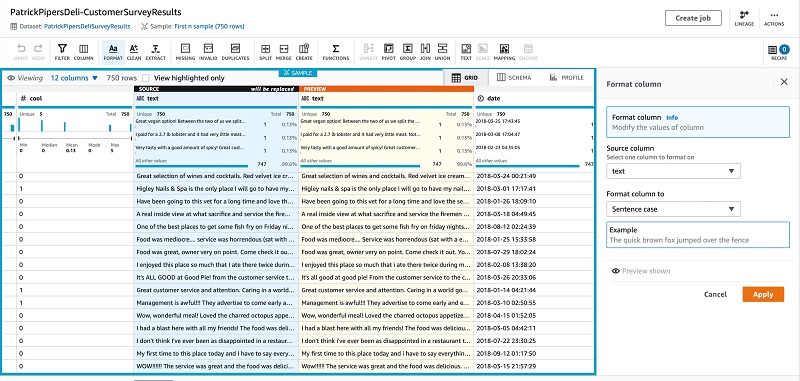Select the preview text column header
Viewport: 800px width, 381px height.
click(386, 98)
